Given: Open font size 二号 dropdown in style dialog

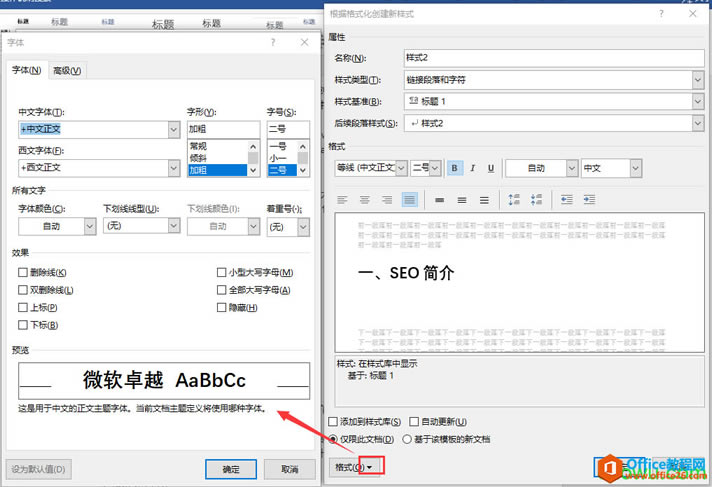Looking at the screenshot, I should point(435,168).
